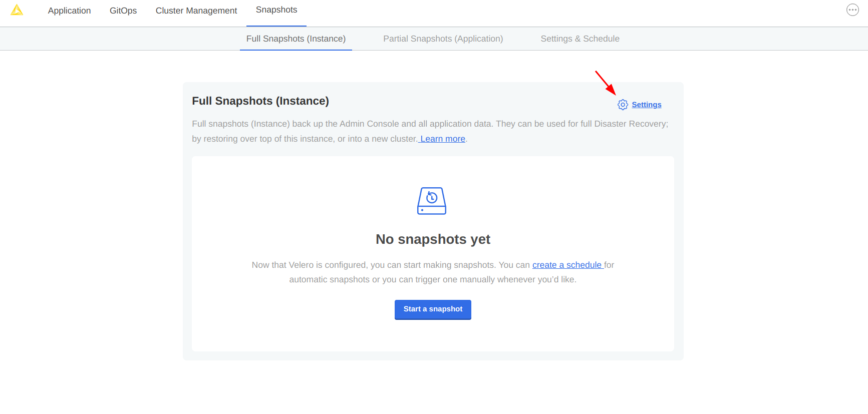Open the Settings text link

(647, 105)
